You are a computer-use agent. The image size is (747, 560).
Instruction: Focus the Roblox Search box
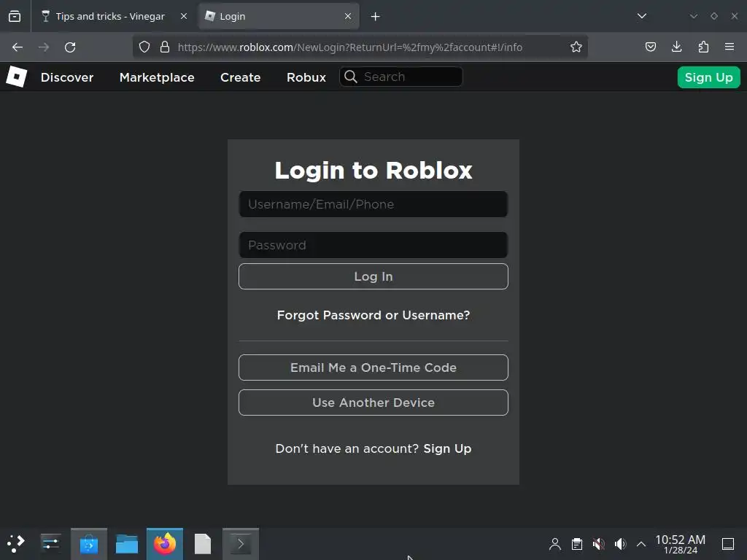[401, 77]
